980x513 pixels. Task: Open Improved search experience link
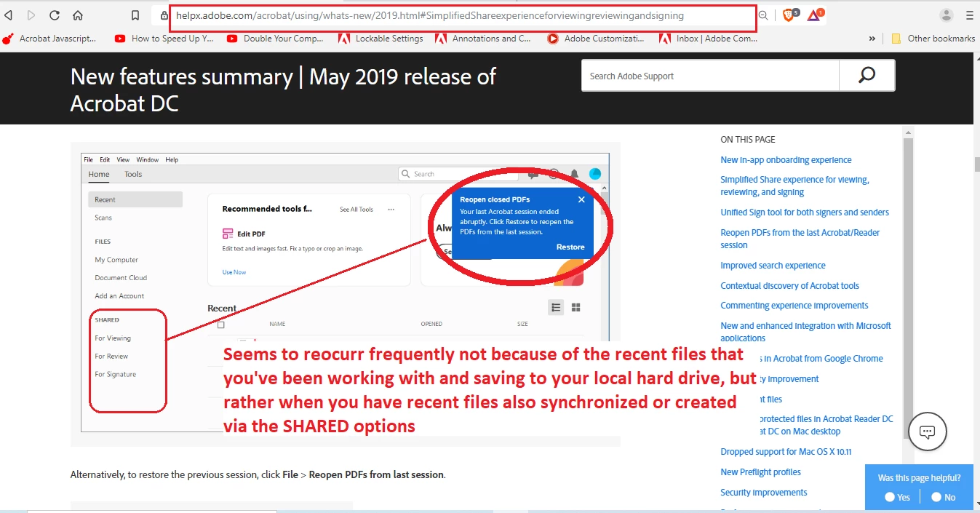pyautogui.click(x=773, y=266)
